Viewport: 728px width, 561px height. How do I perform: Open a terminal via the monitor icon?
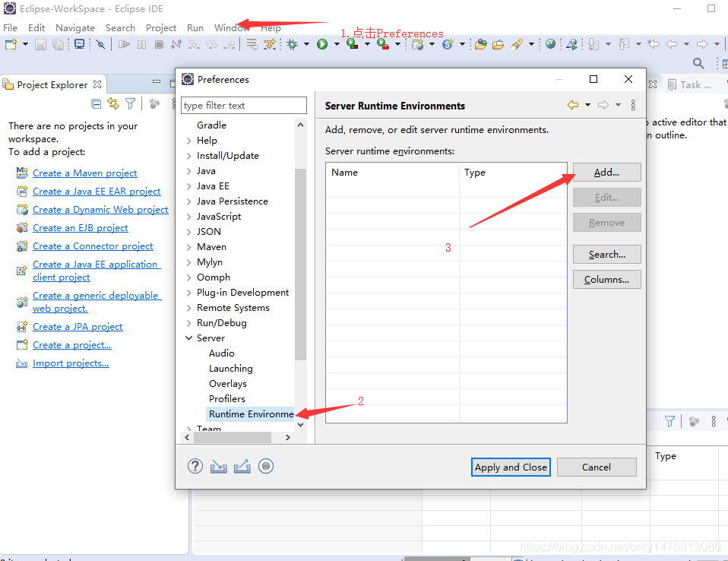pos(79,45)
